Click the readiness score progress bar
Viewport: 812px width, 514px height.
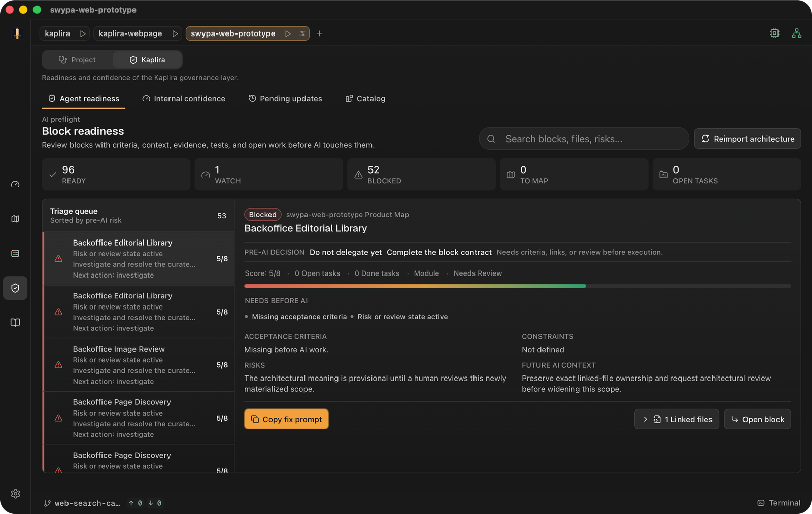(517, 286)
